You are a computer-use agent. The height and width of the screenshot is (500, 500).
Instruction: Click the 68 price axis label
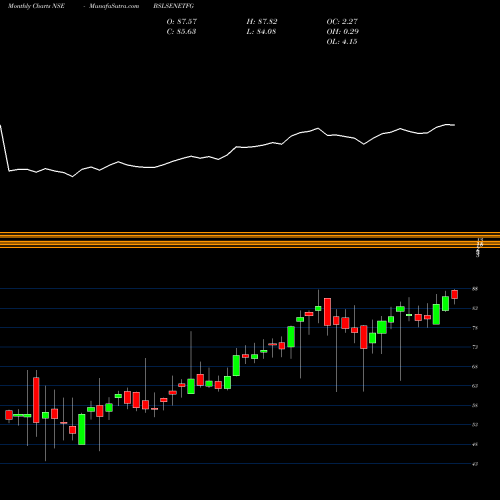[x=475, y=367]
